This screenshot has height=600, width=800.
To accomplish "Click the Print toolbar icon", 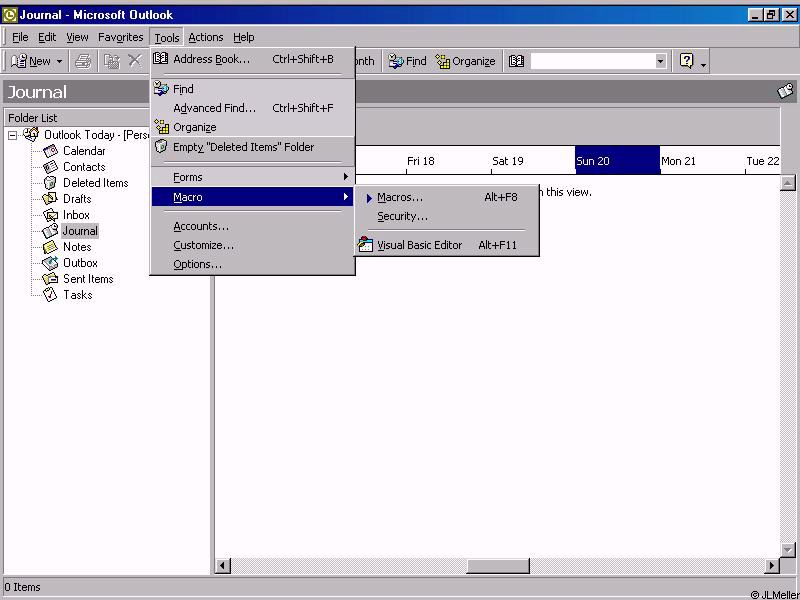I will tap(83, 61).
